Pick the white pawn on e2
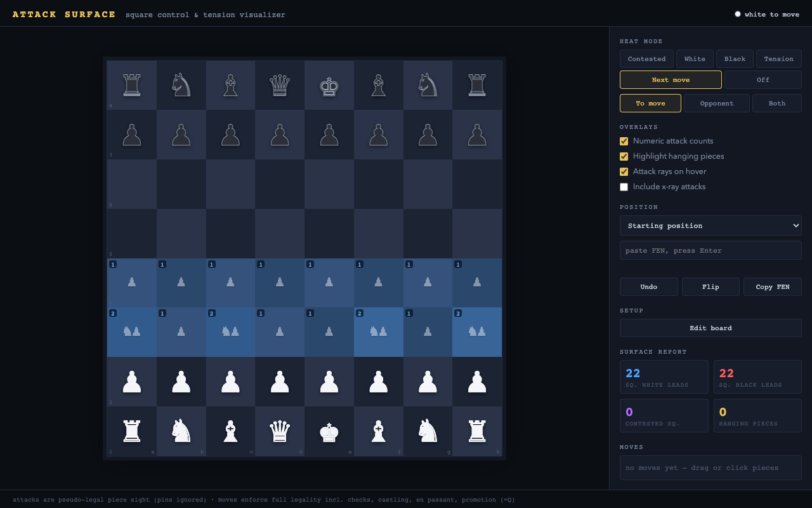This screenshot has height=508, width=812. tap(329, 382)
